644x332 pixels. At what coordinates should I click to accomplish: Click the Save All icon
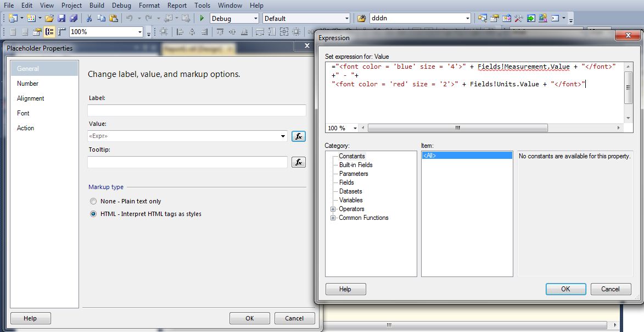click(x=74, y=18)
